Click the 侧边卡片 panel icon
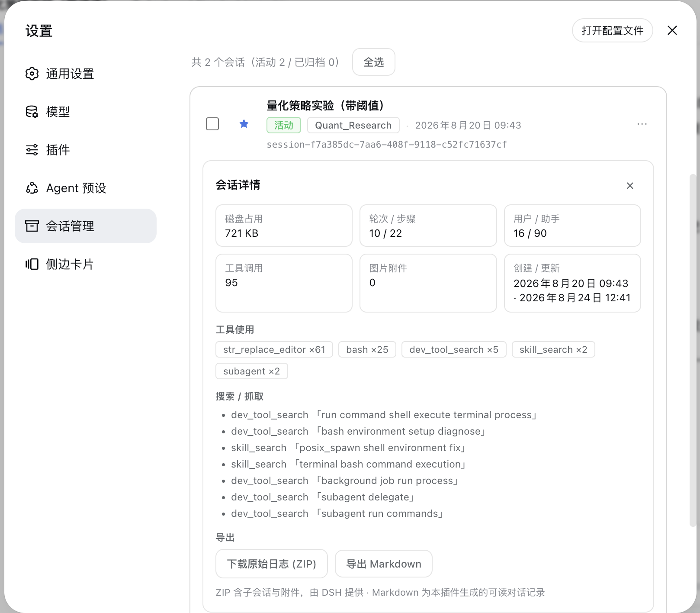Image resolution: width=700 pixels, height=613 pixels. (x=32, y=264)
